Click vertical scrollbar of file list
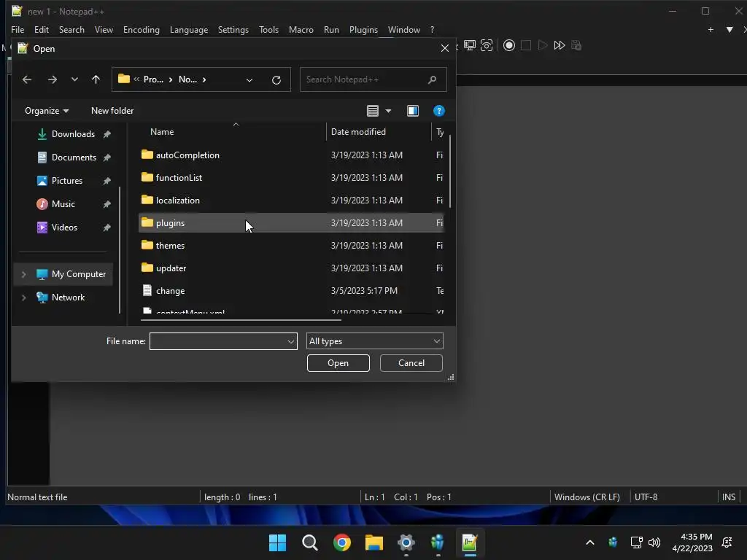 pos(449,171)
